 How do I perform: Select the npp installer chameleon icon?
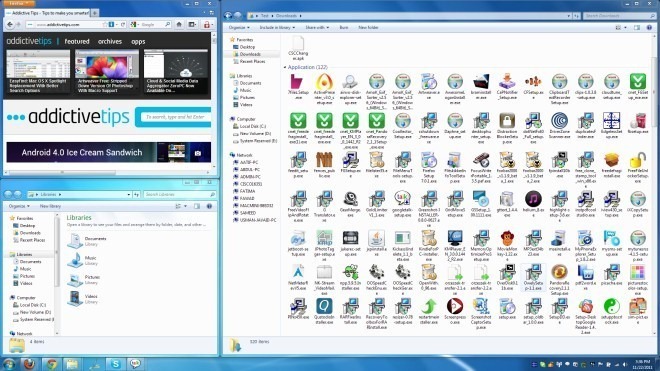click(350, 272)
